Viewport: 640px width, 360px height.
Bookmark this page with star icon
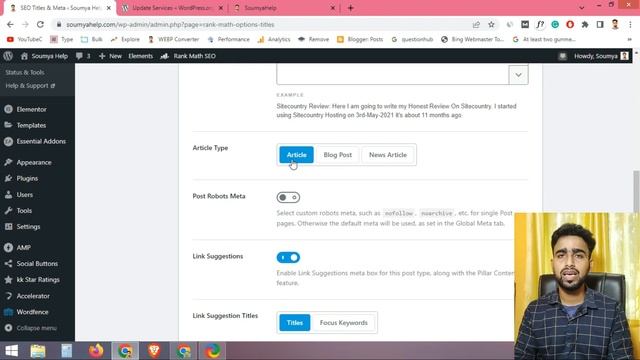coord(491,24)
